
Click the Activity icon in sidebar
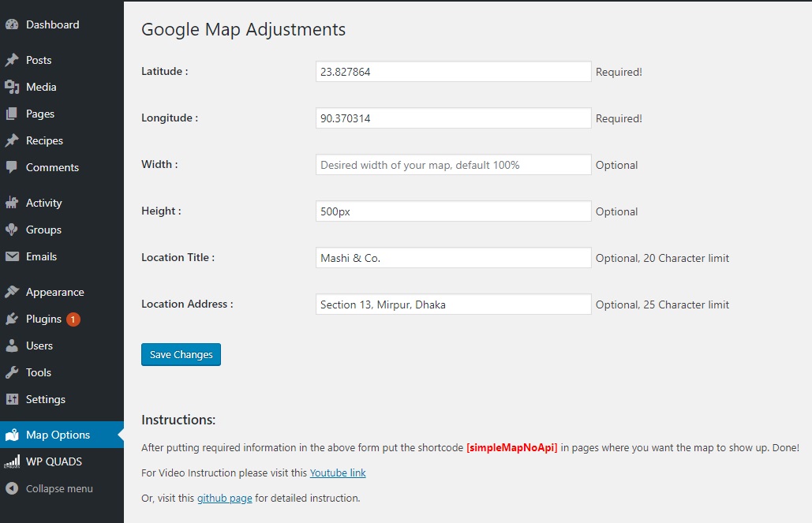coord(12,203)
